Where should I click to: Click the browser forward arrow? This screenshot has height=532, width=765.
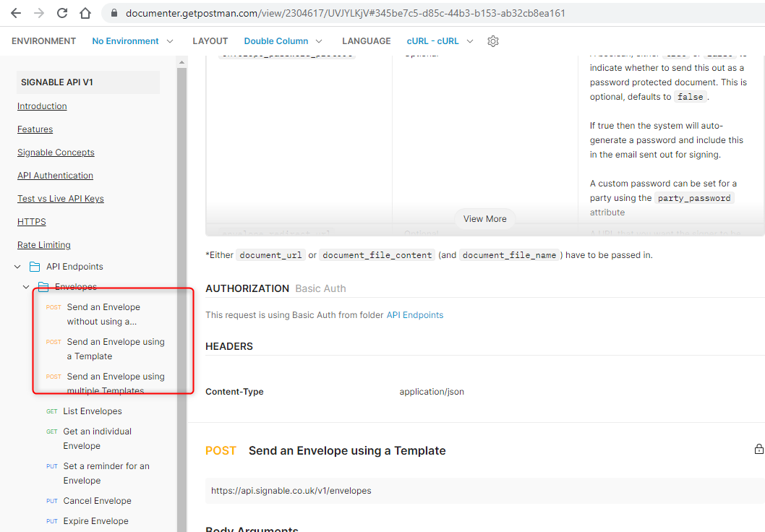point(39,13)
